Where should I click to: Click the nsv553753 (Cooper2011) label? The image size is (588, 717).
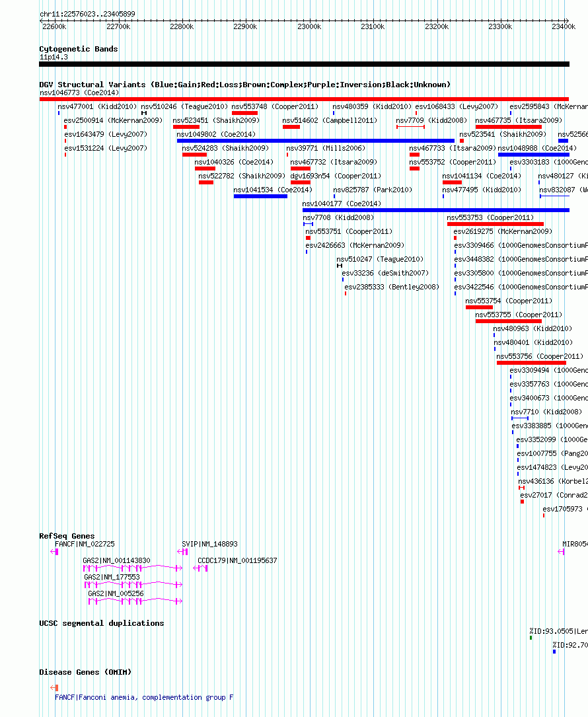pos(490,217)
